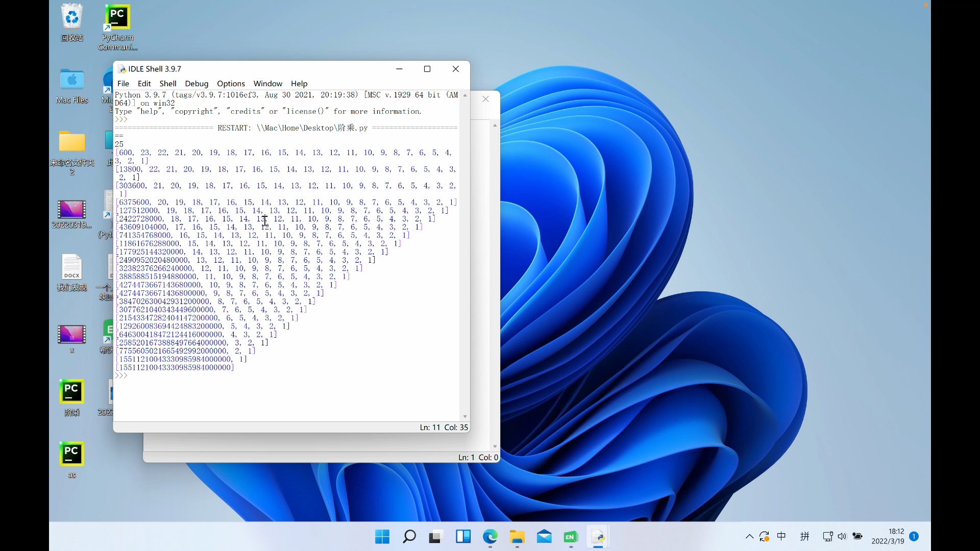
Task: Click output line starting with 6375600
Action: [286, 203]
